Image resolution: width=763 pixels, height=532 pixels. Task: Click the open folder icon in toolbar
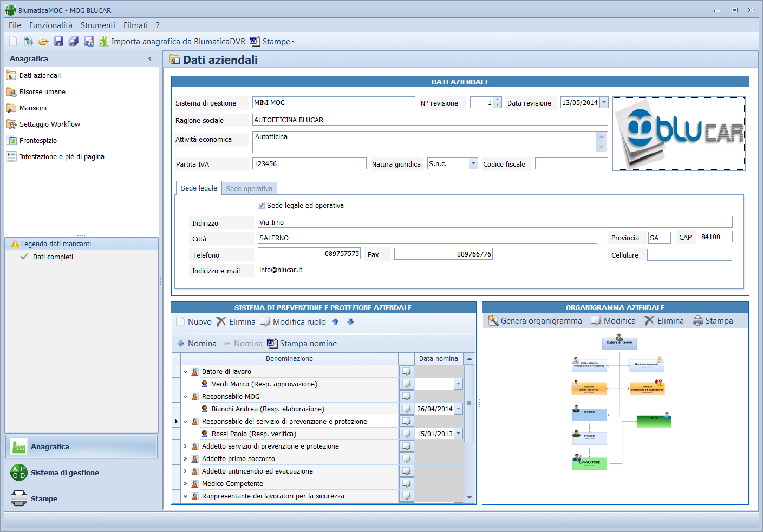tap(43, 42)
